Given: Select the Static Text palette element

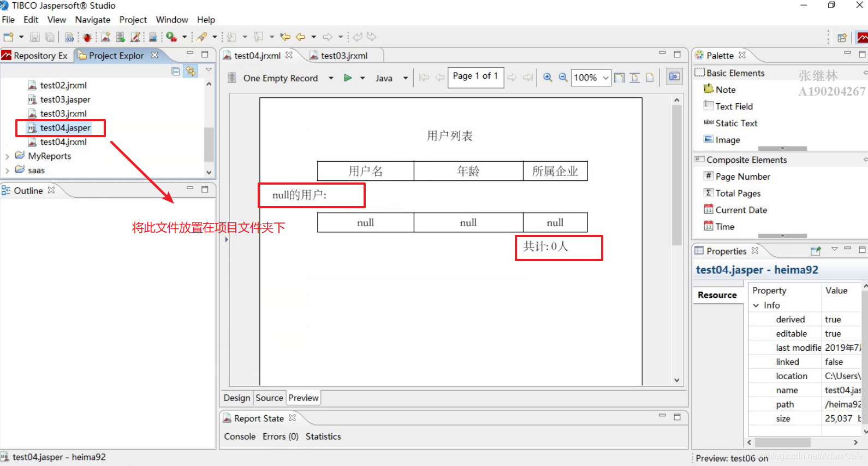Looking at the screenshot, I should (730, 123).
